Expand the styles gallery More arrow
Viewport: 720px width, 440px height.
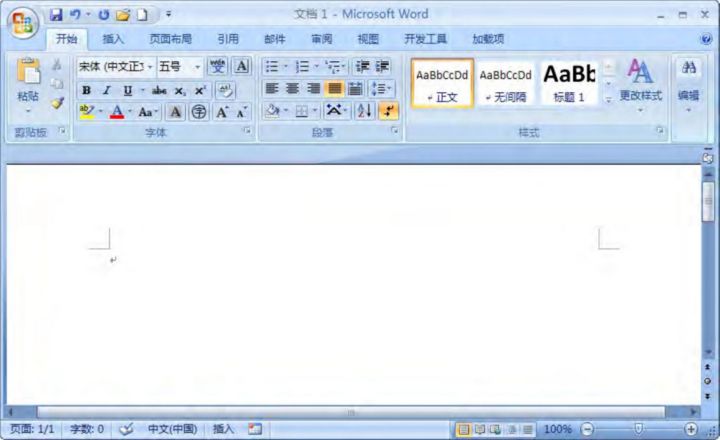608,100
